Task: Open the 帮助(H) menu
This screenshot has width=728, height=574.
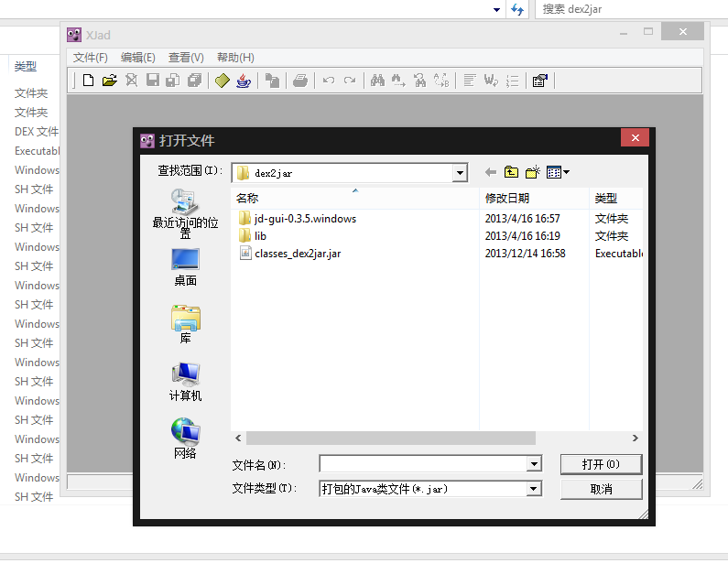Action: point(235,58)
